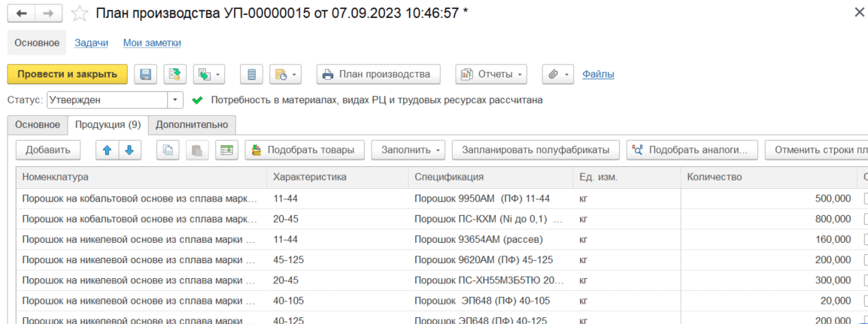Open the Статус dropdown showing Утвержден
The height and width of the screenshot is (324, 868).
pos(175,100)
